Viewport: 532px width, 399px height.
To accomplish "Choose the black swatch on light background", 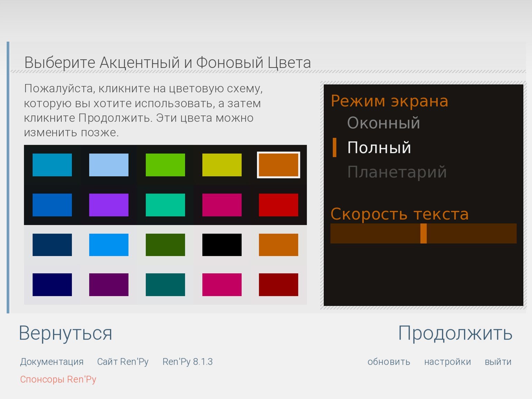I will 222,245.
